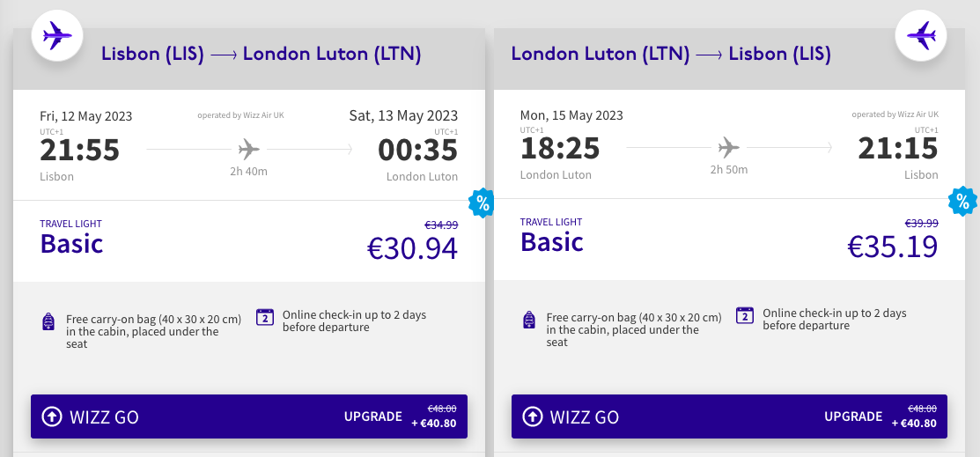980x457 pixels.
Task: Click the discount percent badge on the outbound flight
Action: pyautogui.click(x=482, y=203)
